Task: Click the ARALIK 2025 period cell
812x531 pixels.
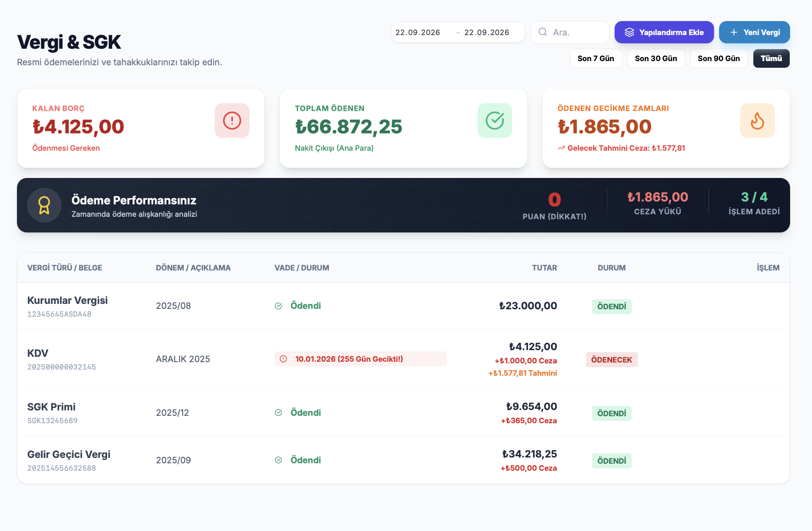Action: (183, 359)
